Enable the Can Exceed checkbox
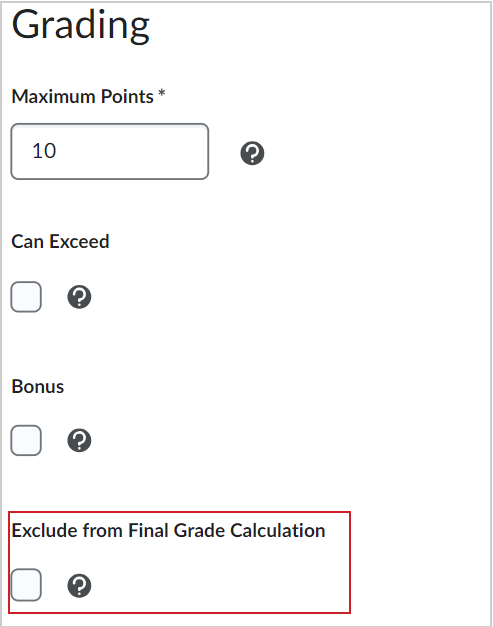The image size is (493, 627). [26, 297]
